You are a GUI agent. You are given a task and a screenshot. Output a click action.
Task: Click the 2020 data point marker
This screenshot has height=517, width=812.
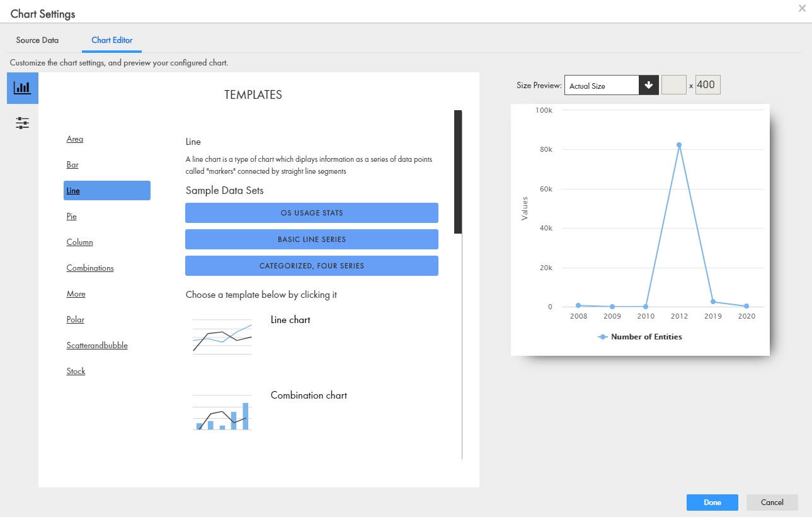746,306
